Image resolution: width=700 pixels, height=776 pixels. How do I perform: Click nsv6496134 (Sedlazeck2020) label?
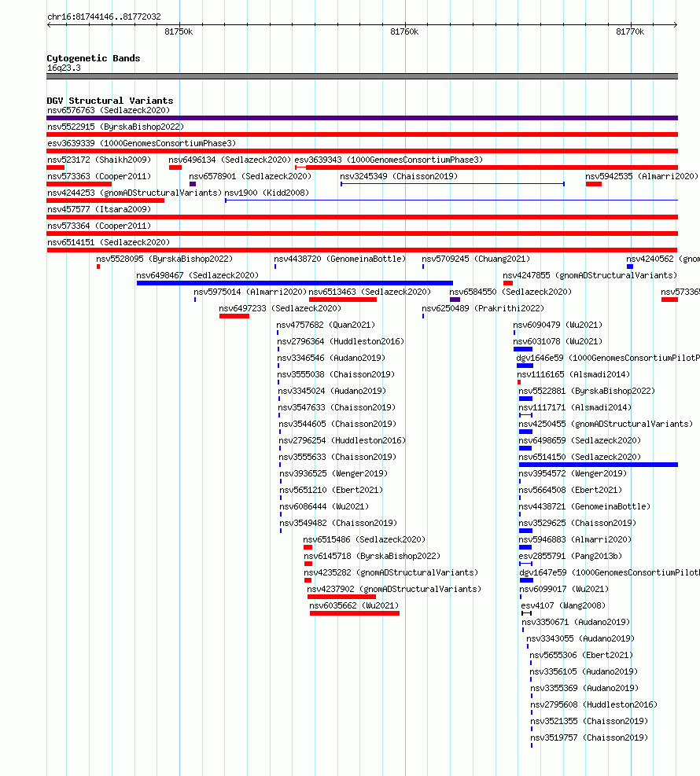(230, 160)
